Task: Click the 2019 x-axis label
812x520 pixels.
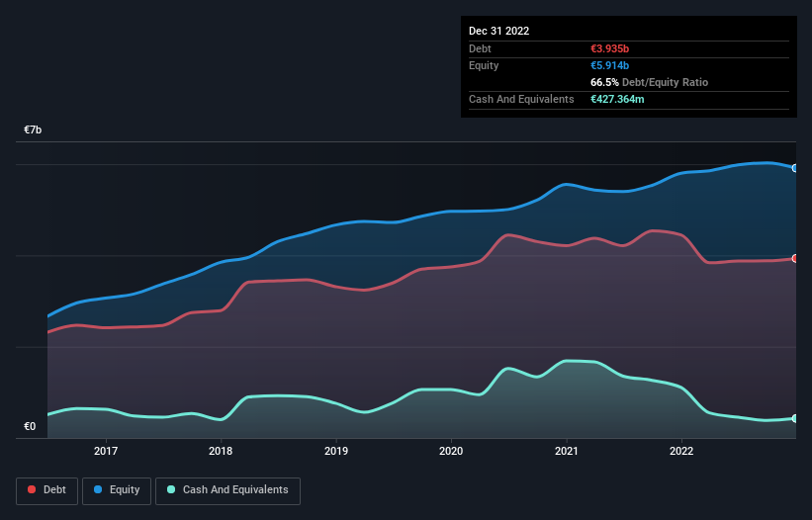Action: pos(336,451)
